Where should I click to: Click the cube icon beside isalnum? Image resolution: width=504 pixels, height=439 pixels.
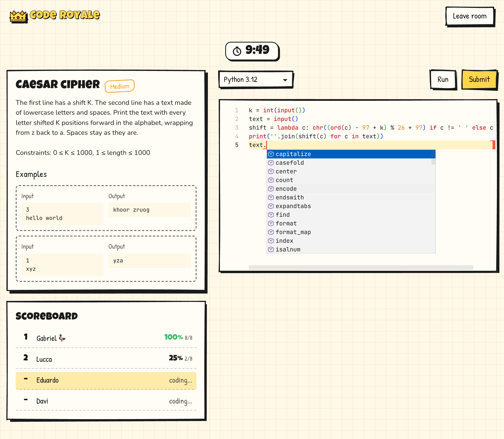(271, 249)
